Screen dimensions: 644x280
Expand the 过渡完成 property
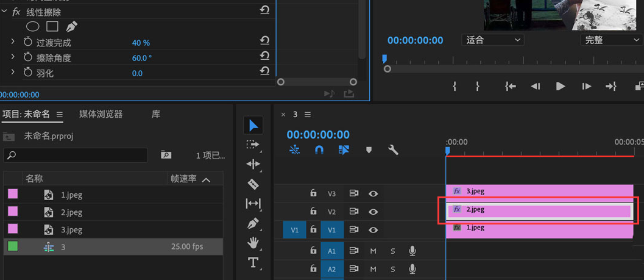click(13, 42)
